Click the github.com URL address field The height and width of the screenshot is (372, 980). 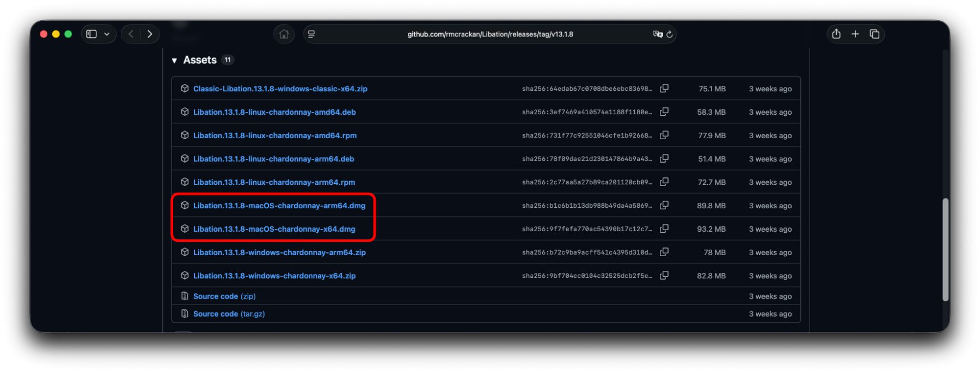[x=490, y=34]
